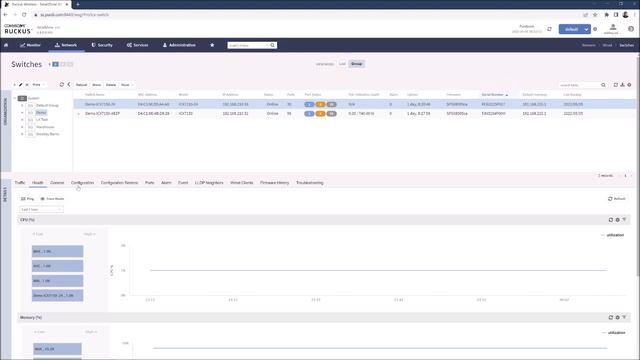
Task: Open the group More dropdown
Action: tap(38, 85)
